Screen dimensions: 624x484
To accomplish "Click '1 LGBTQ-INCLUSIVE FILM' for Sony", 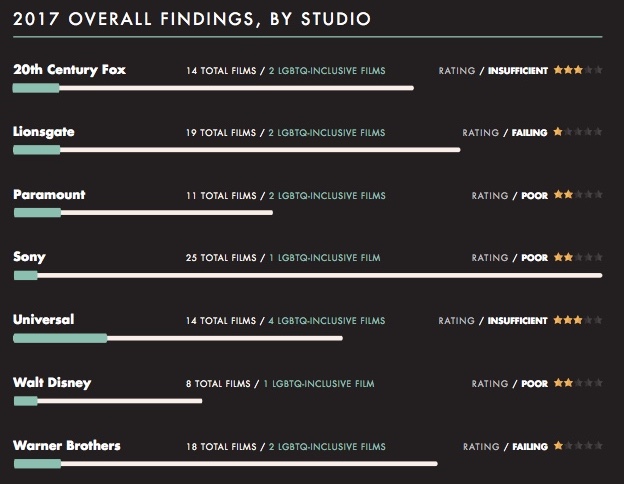I will pyautogui.click(x=325, y=258).
